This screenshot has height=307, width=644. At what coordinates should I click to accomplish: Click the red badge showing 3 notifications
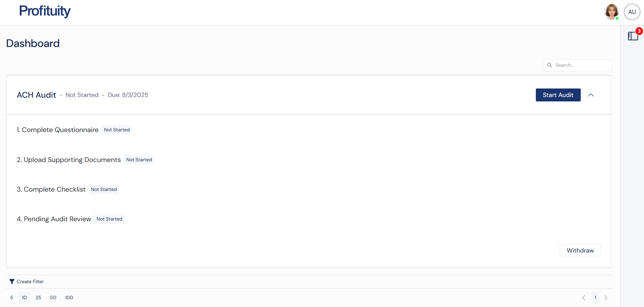(639, 31)
